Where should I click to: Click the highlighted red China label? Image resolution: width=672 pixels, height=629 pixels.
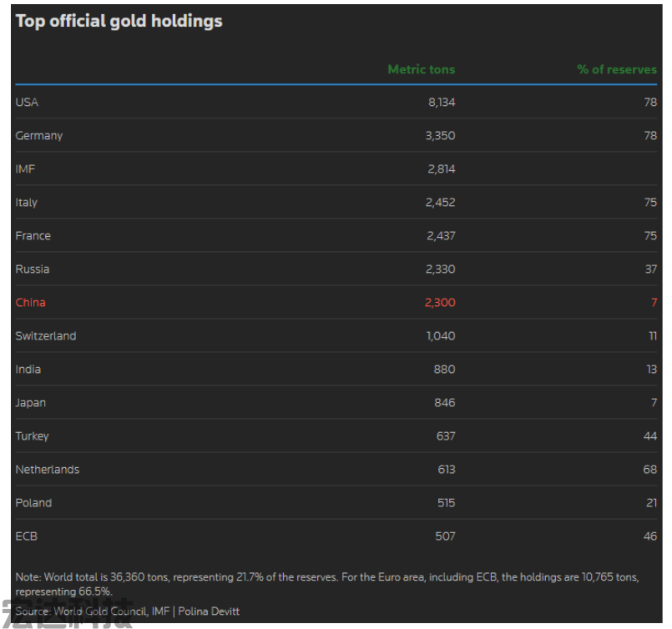click(30, 302)
